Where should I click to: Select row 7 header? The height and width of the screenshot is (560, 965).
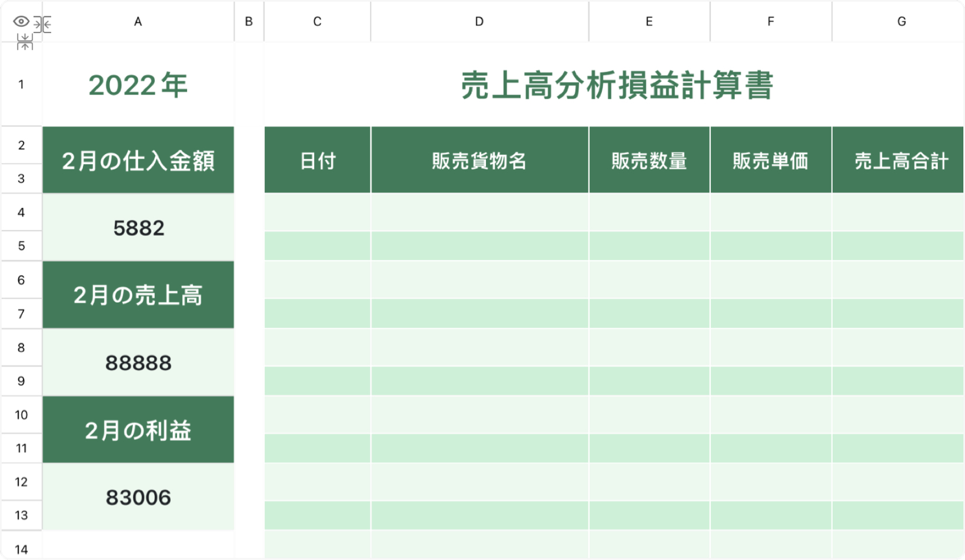tap(21, 314)
